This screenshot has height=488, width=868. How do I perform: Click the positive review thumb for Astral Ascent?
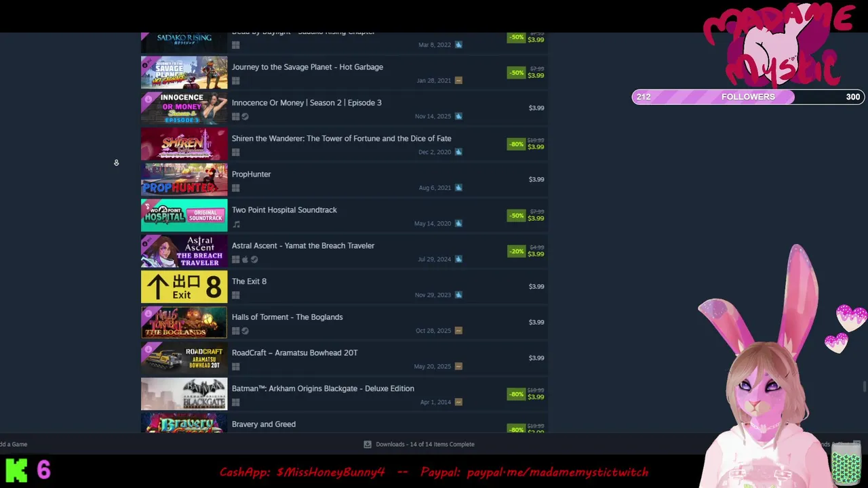pyautogui.click(x=458, y=259)
